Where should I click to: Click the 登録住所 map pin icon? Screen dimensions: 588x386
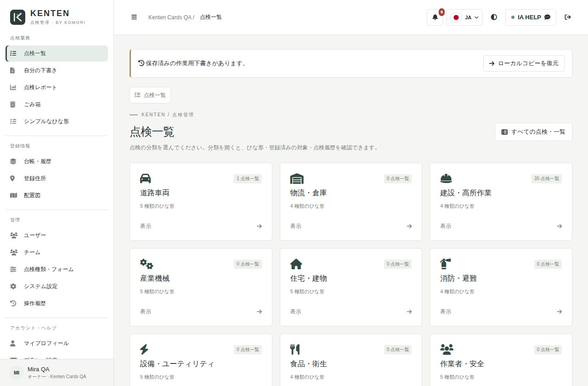click(13, 178)
